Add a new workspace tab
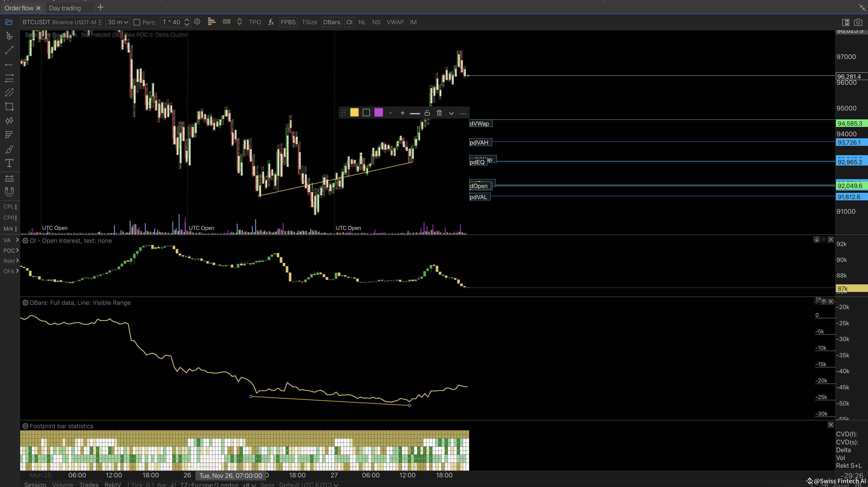 click(100, 7)
